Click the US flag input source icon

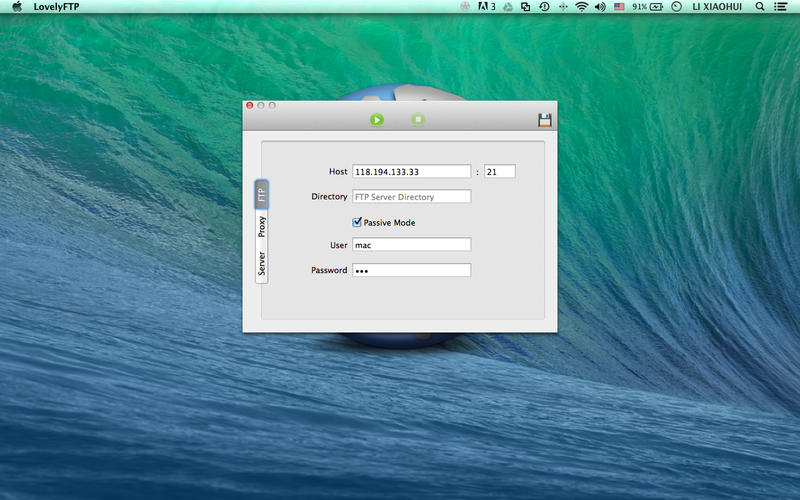(x=619, y=7)
